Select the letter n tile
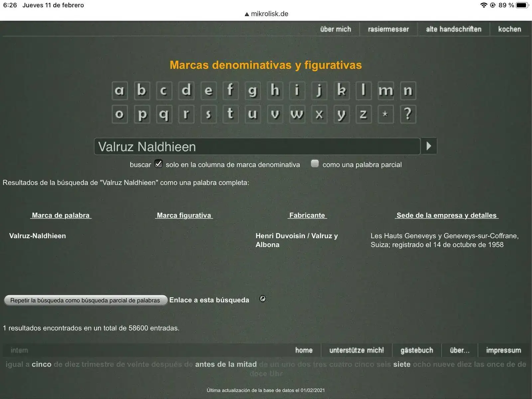 tap(408, 90)
